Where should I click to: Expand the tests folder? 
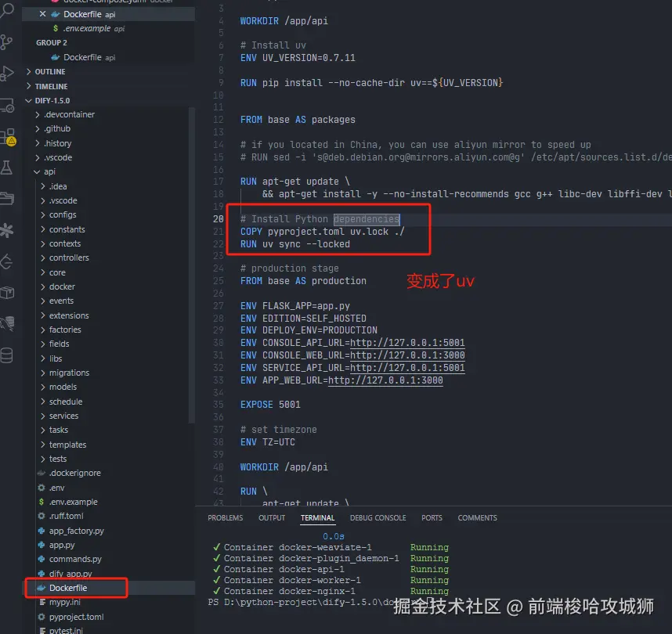43,459
